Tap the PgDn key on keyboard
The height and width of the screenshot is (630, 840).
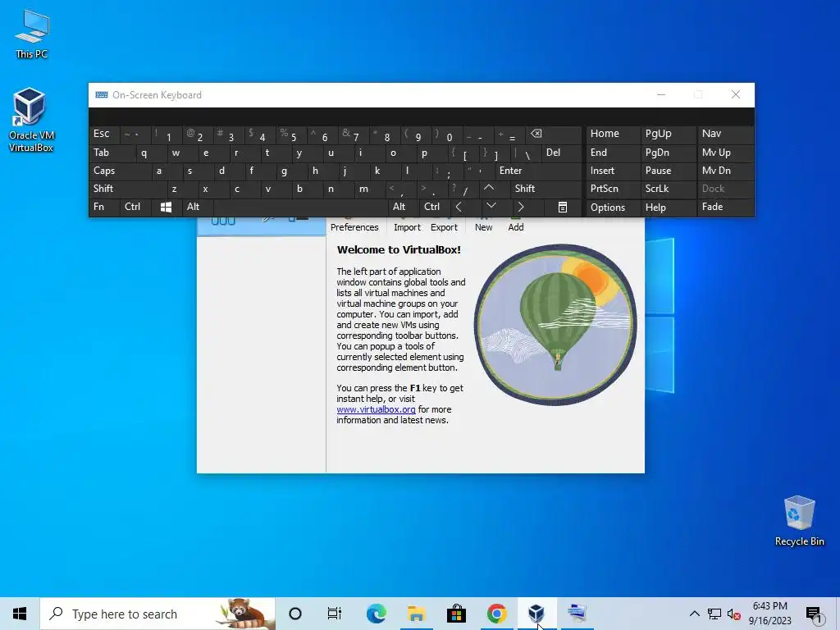coord(668,153)
